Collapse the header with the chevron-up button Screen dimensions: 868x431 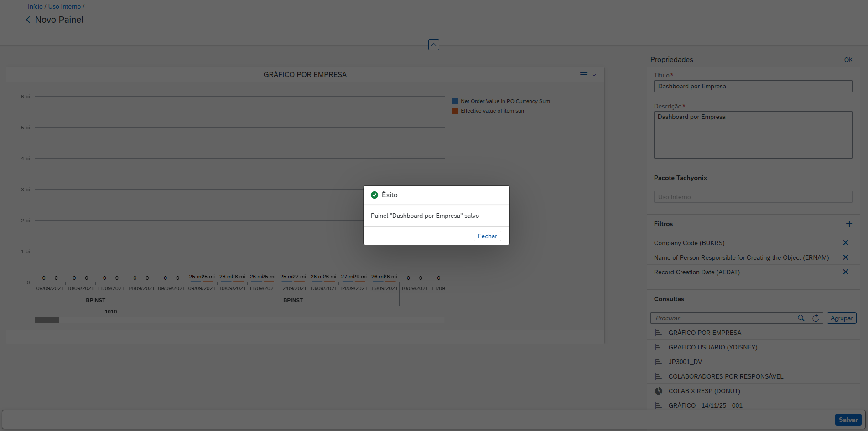click(x=433, y=45)
